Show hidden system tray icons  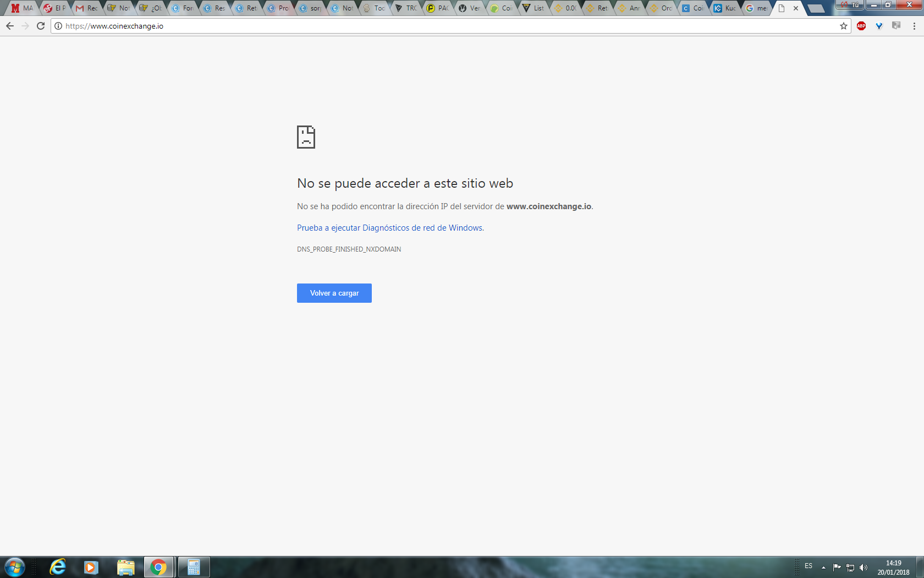click(x=823, y=568)
